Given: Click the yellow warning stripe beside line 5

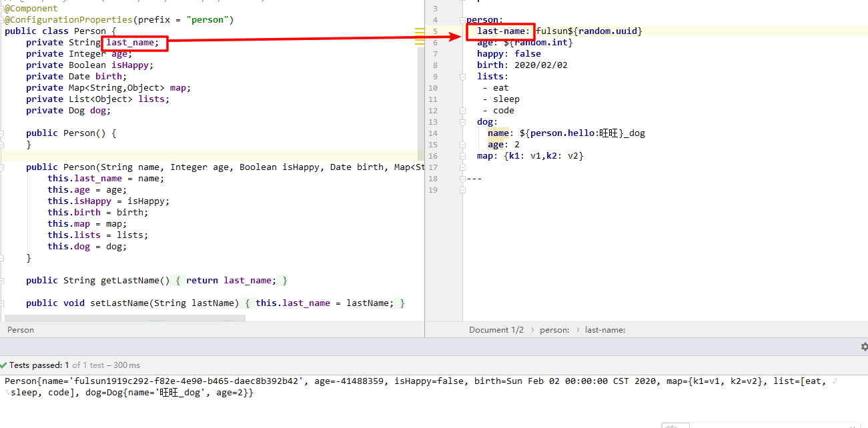Looking at the screenshot, I should click(420, 31).
